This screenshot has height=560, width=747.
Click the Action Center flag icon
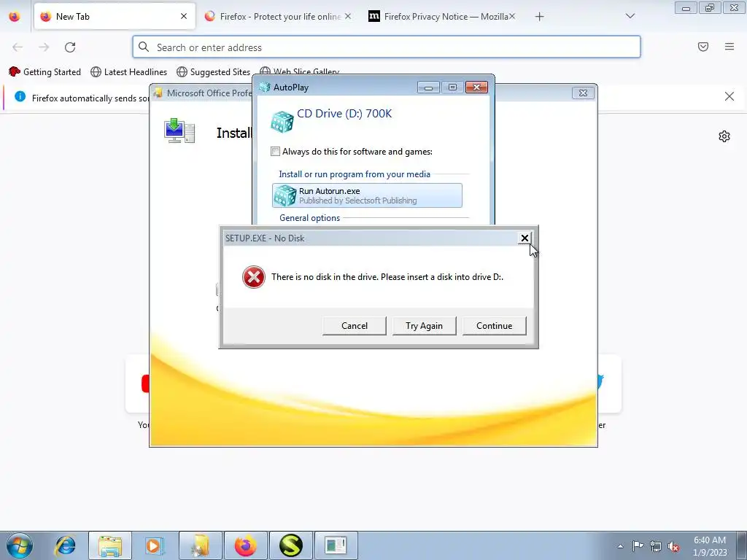point(638,546)
